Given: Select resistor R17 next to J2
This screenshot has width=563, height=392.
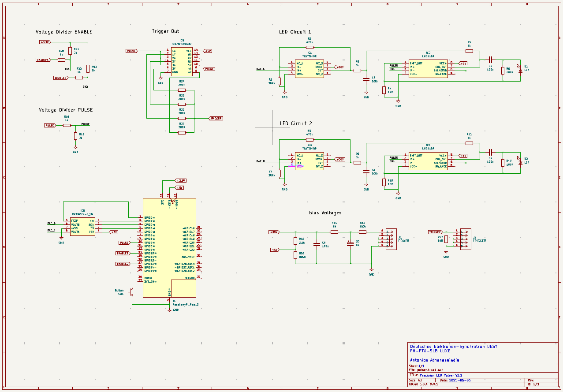Looking at the screenshot, I should [446, 239].
